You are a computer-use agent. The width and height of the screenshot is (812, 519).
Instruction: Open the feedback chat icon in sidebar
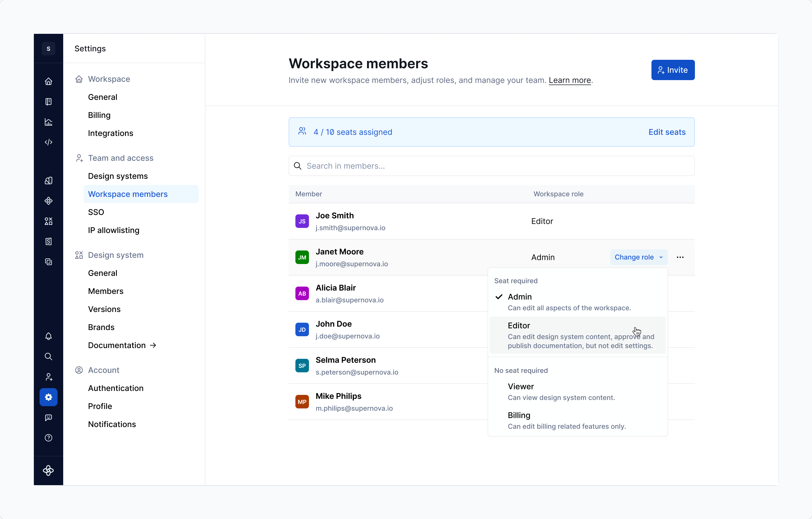[48, 417]
